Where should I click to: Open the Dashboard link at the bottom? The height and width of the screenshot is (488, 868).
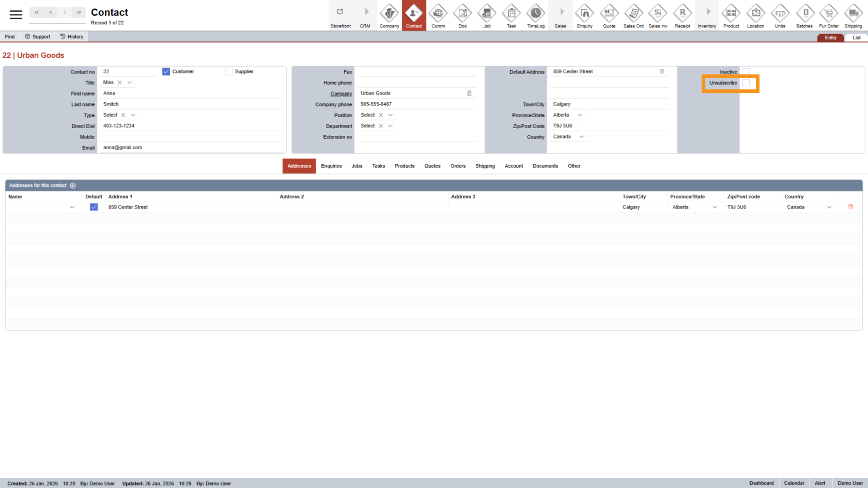761,483
